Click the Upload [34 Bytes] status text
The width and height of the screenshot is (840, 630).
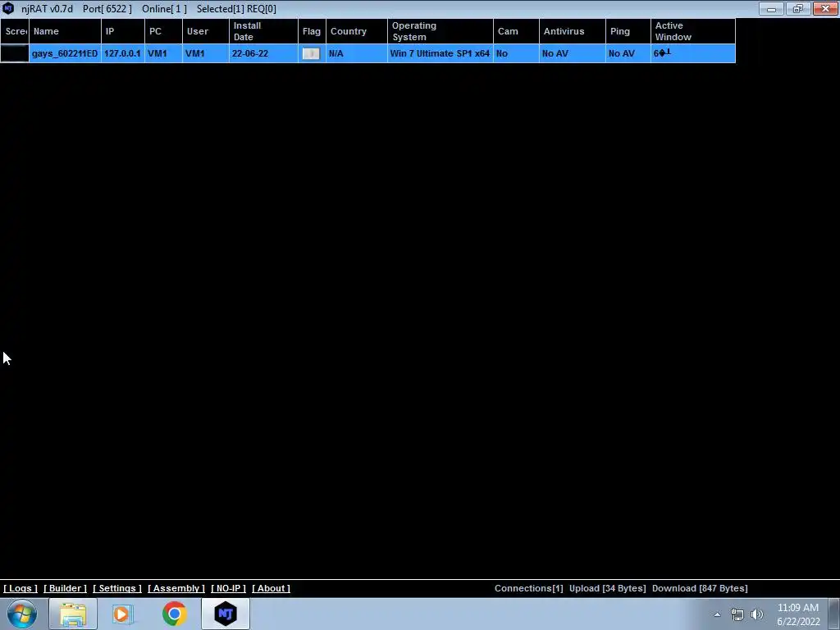coord(608,588)
